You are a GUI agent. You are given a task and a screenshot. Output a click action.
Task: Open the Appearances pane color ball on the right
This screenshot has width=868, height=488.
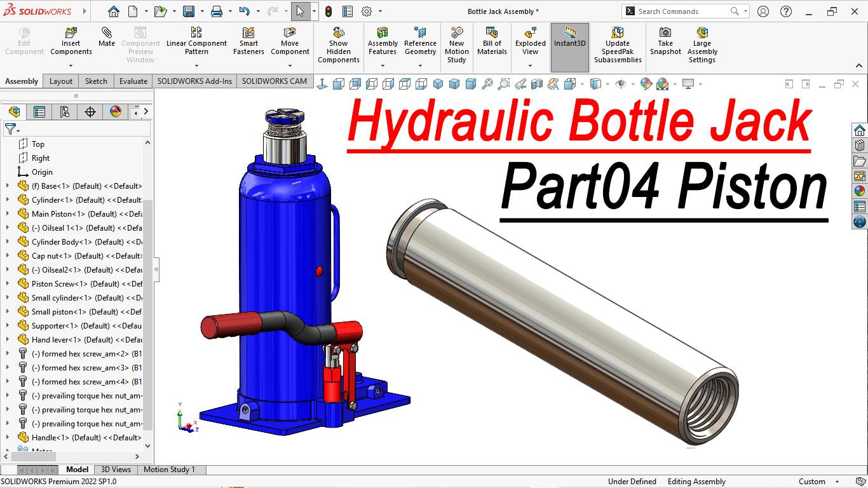[x=860, y=191]
